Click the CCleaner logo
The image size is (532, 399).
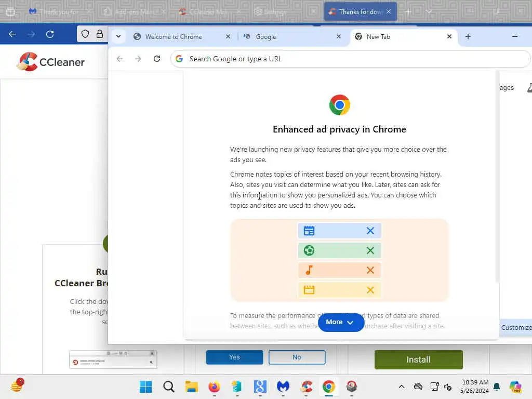[x=51, y=62]
